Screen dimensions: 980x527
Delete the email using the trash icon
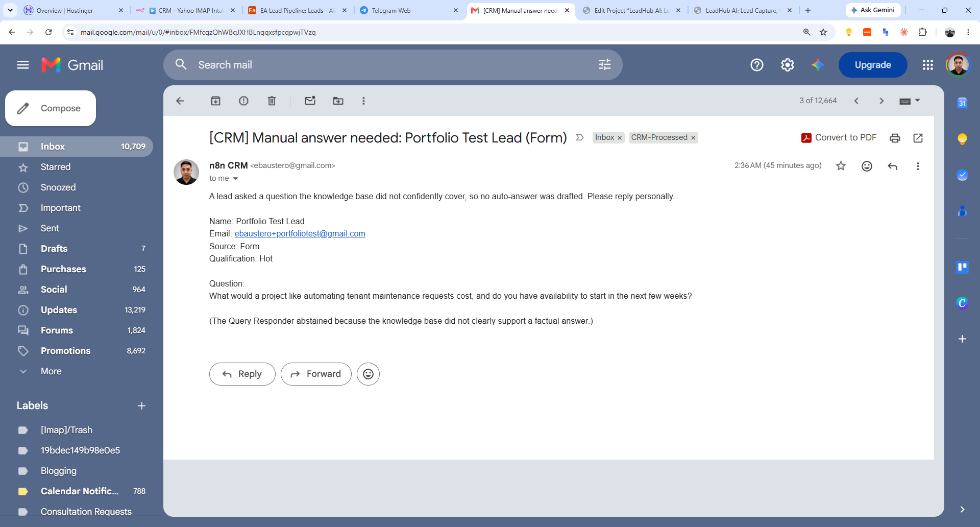point(272,101)
